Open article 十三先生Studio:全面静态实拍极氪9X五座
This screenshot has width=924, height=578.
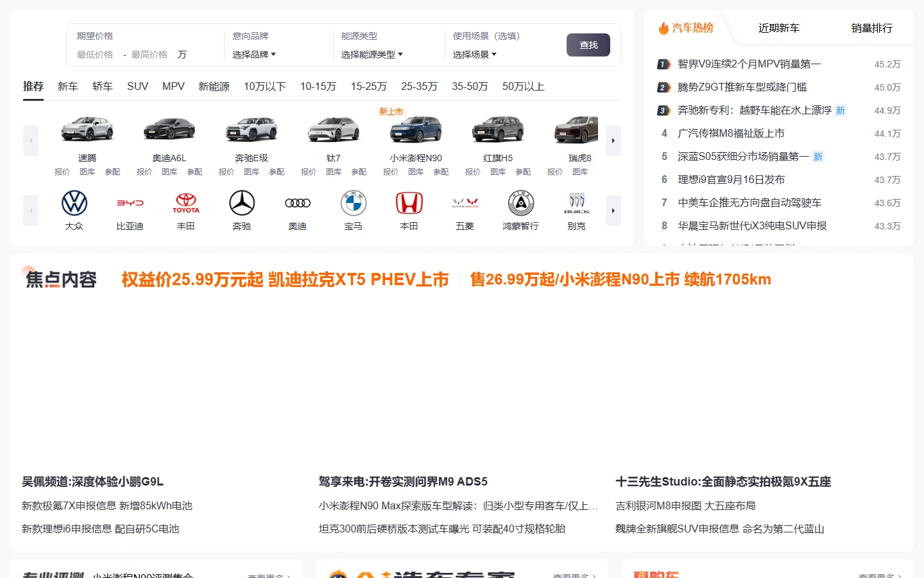point(723,481)
